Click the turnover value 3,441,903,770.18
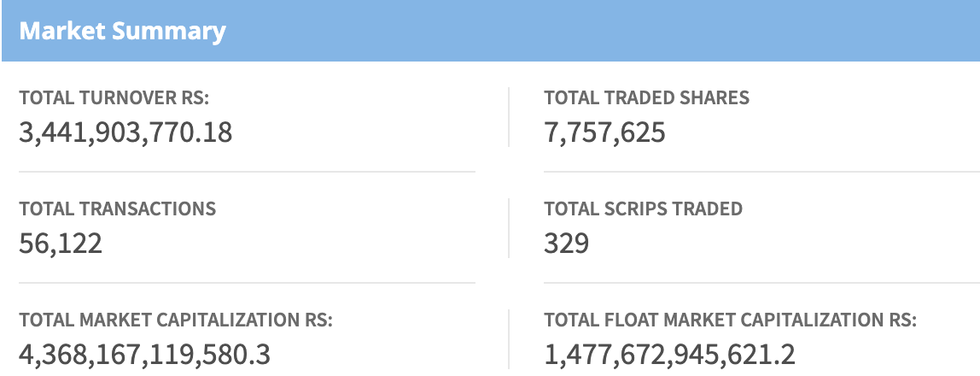980x376 pixels. [125, 132]
